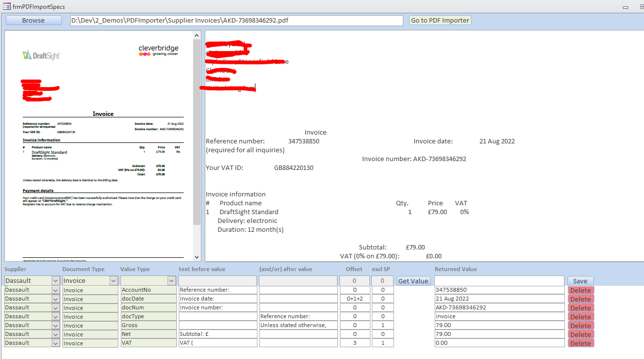Focus the empty text before value field
The width and height of the screenshot is (644, 359).
tap(217, 281)
